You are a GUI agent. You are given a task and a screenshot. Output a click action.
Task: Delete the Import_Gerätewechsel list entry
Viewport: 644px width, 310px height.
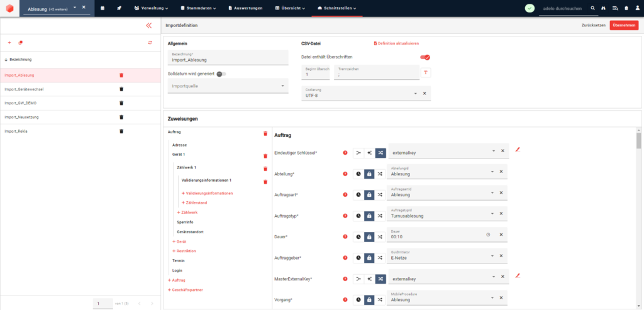[x=121, y=89]
